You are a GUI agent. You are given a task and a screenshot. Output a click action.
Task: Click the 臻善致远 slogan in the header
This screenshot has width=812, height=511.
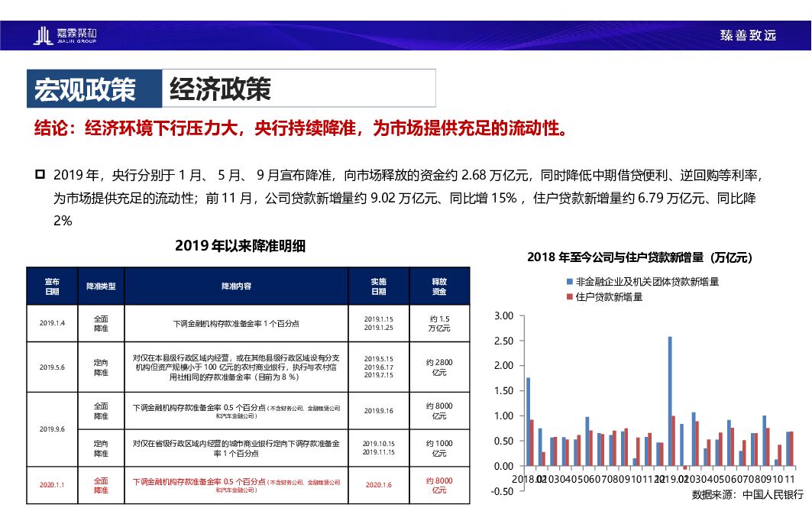748,34
